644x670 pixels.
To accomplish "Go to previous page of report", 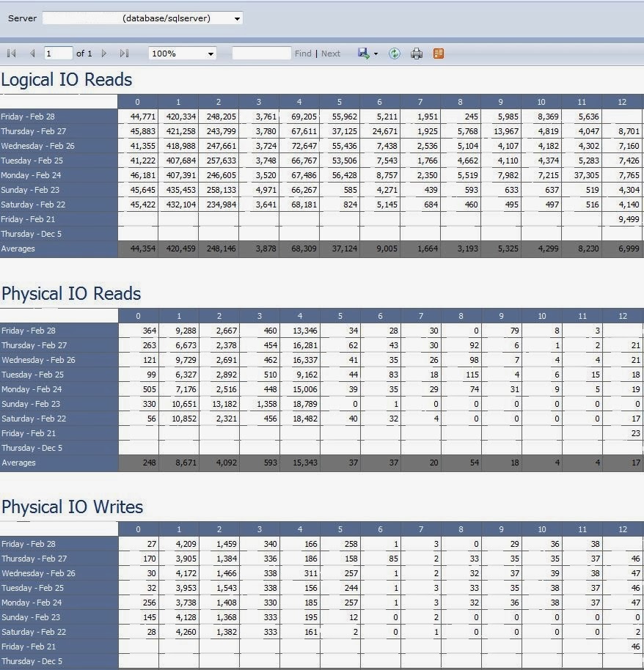I will tap(32, 54).
